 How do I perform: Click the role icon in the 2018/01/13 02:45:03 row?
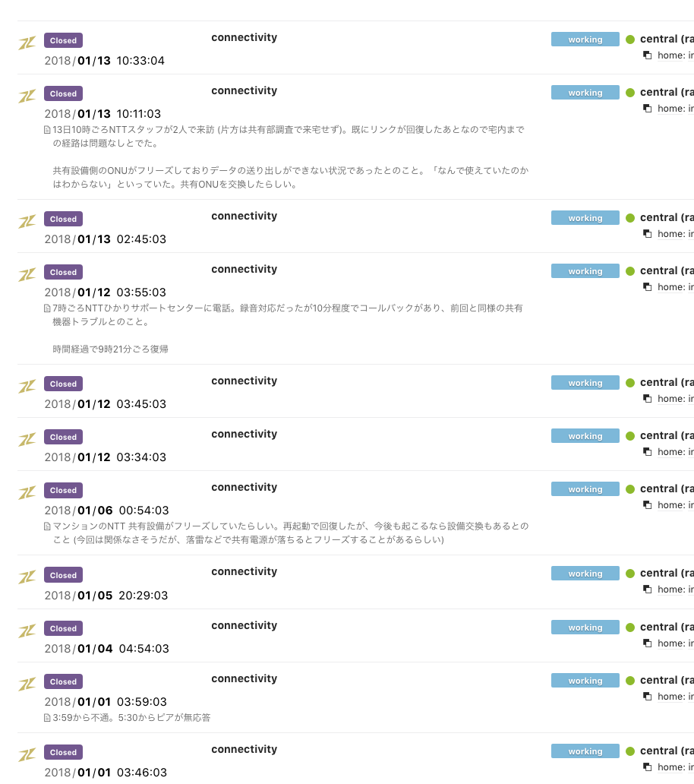tap(648, 234)
